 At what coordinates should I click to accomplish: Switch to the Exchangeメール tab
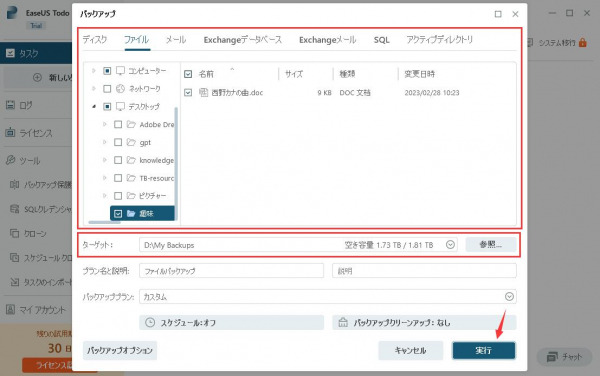[328, 39]
